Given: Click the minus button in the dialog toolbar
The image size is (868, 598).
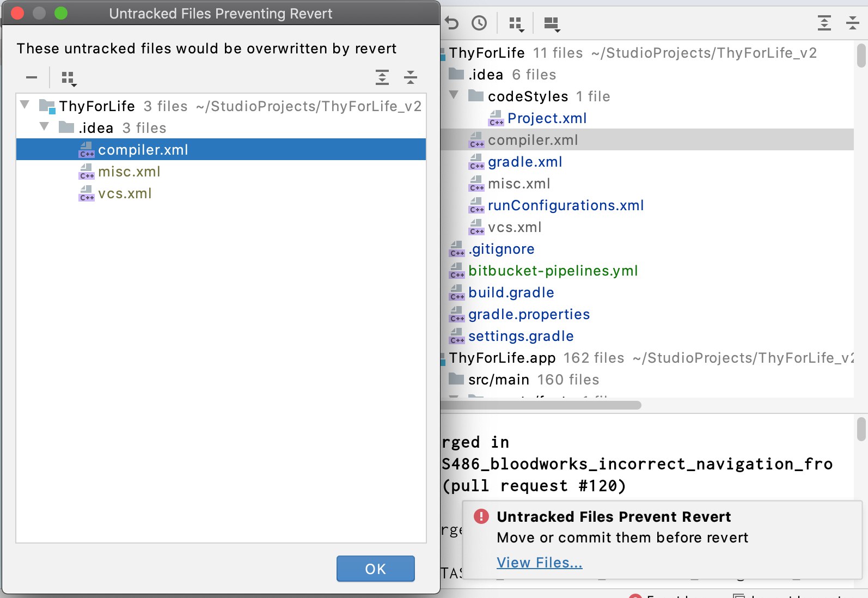Looking at the screenshot, I should pyautogui.click(x=32, y=78).
